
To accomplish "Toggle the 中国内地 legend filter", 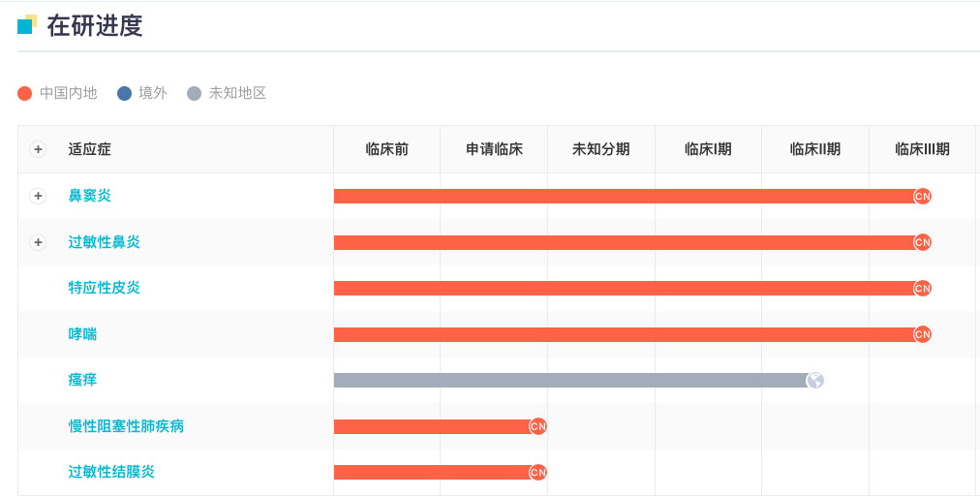I will (58, 93).
